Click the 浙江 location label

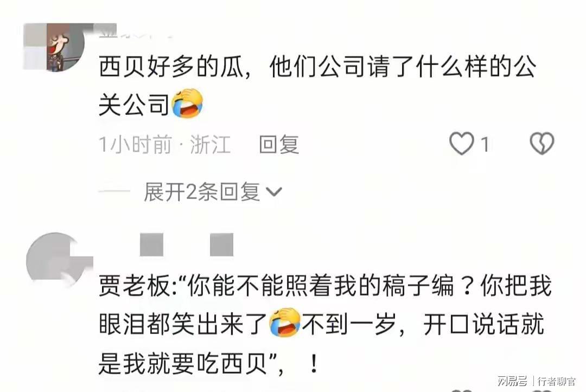coord(210,144)
